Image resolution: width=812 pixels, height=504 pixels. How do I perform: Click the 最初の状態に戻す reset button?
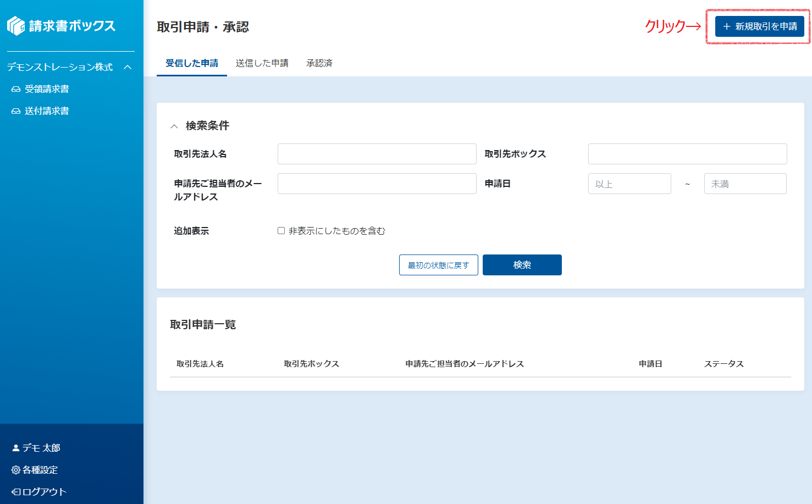pos(439,265)
